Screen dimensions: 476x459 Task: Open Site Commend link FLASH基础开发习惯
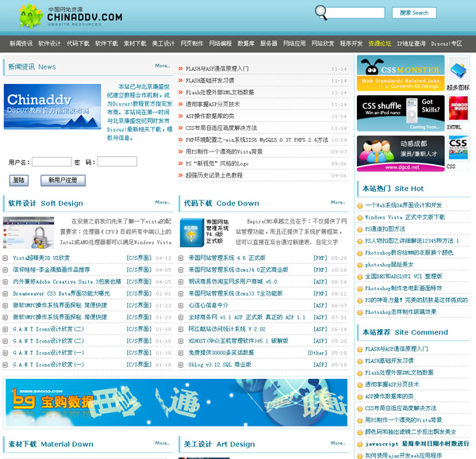[389, 361]
